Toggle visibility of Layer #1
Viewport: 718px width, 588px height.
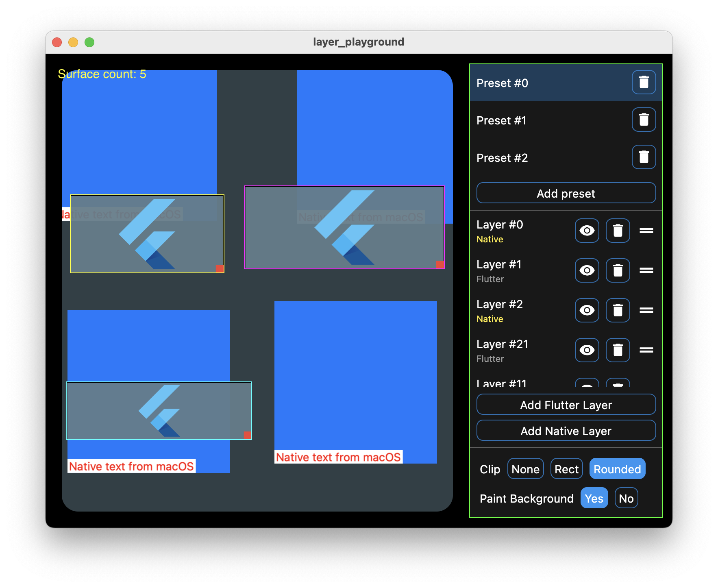point(587,270)
